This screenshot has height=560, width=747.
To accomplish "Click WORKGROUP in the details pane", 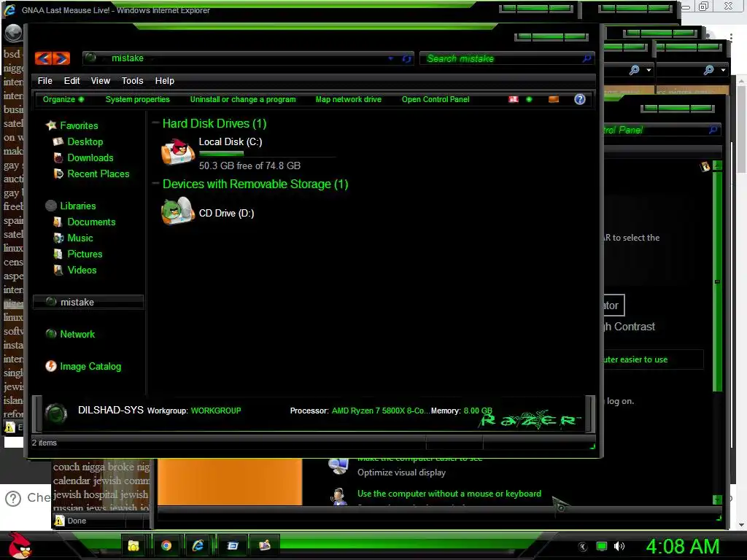I will pos(216,411).
